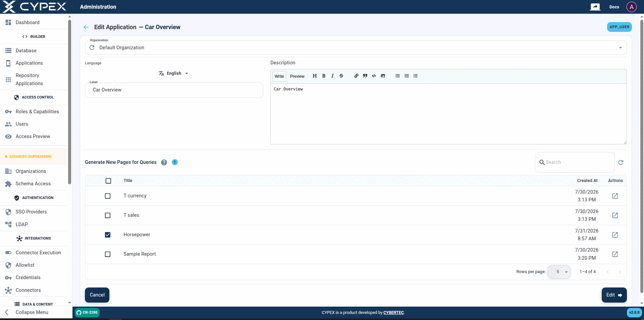Open the English language selector
Image resolution: width=644 pixels, height=320 pixels.
pyautogui.click(x=174, y=73)
